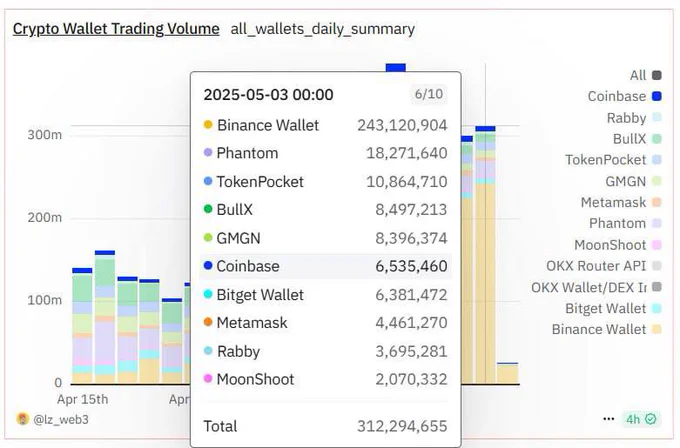Click the 243,120,904 Binance Wallet value
Viewport: 680px width, 448px height.
(x=402, y=125)
